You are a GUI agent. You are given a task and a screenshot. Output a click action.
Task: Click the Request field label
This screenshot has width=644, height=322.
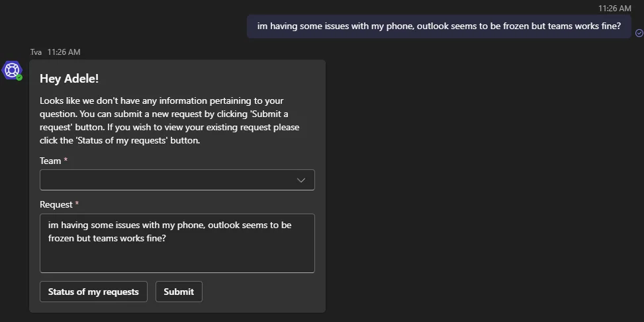tap(56, 205)
